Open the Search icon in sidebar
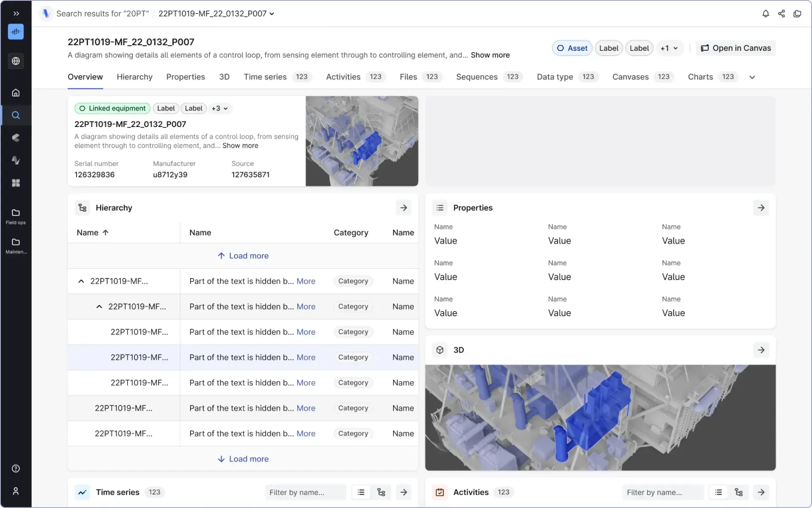The height and width of the screenshot is (508, 812). (x=16, y=115)
